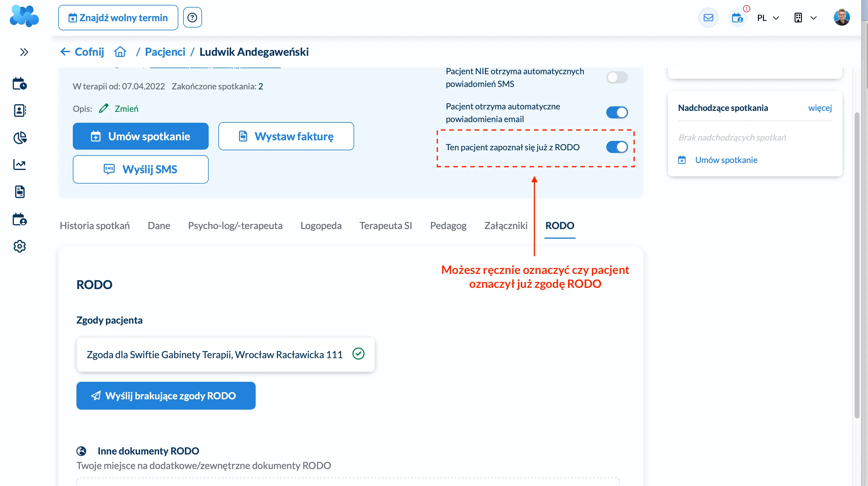868x486 pixels.
Task: Switch to Historia spotkań tab
Action: [x=95, y=225]
